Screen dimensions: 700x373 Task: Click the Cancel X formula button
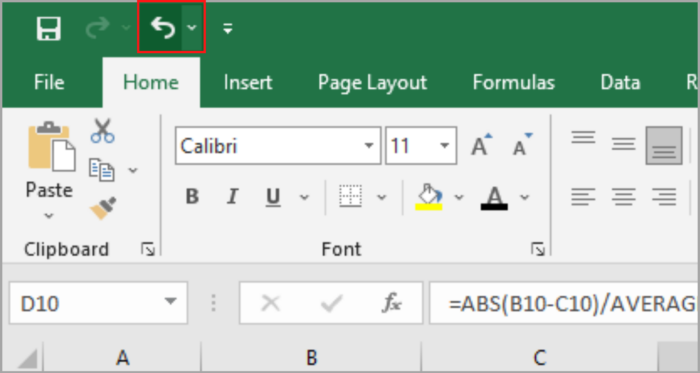pyautogui.click(x=271, y=303)
